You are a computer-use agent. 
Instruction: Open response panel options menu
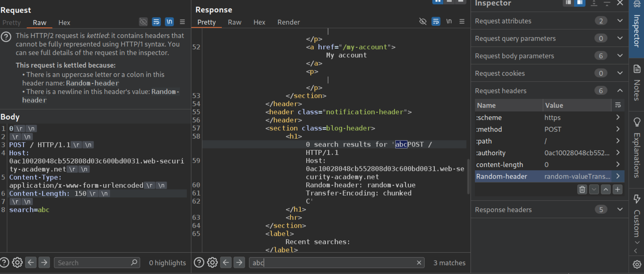tap(462, 21)
